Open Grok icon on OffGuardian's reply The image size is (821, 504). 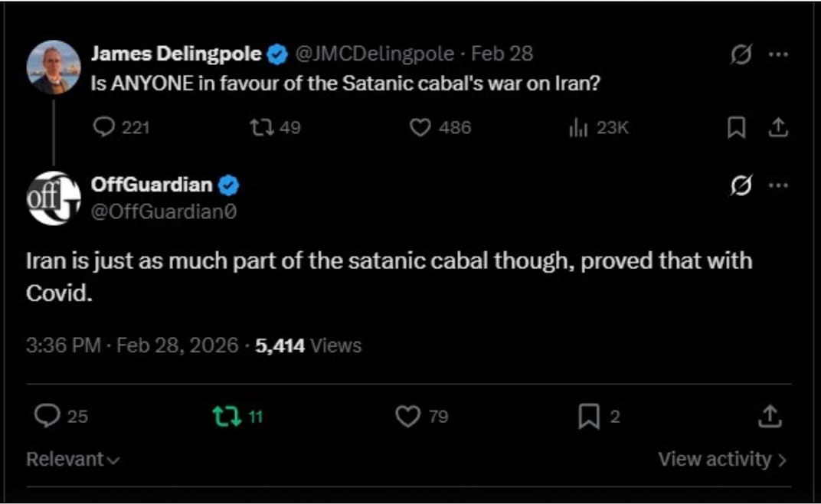click(x=741, y=185)
